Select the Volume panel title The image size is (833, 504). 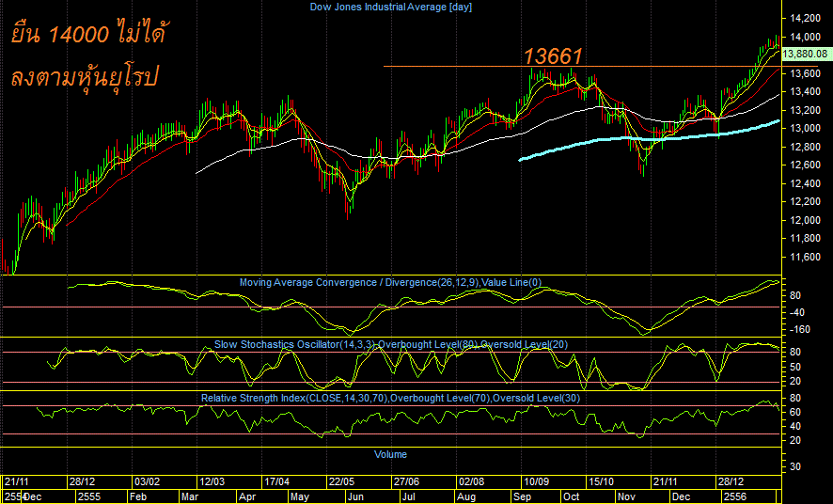point(390,454)
